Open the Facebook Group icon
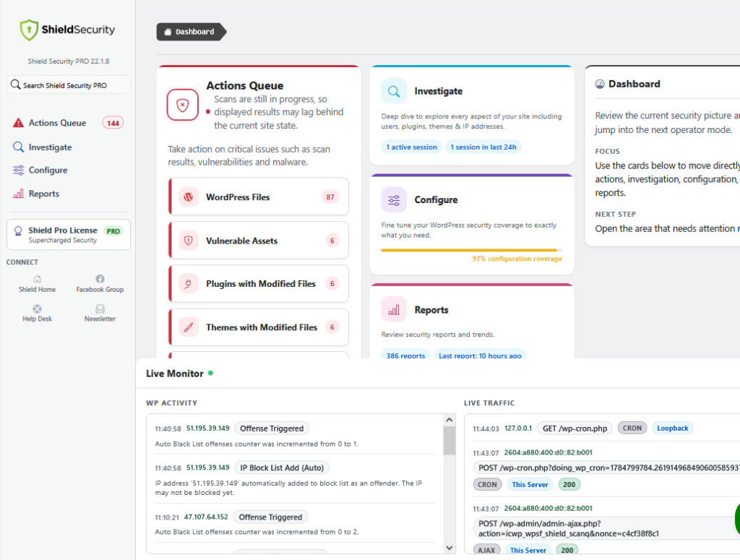 tap(100, 279)
